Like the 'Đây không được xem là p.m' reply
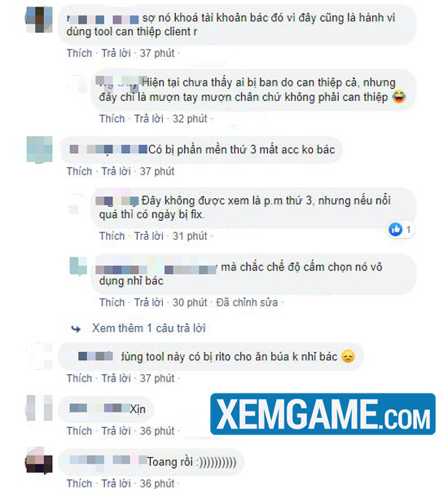Viewport: 448px width, 489px height. coord(112,236)
